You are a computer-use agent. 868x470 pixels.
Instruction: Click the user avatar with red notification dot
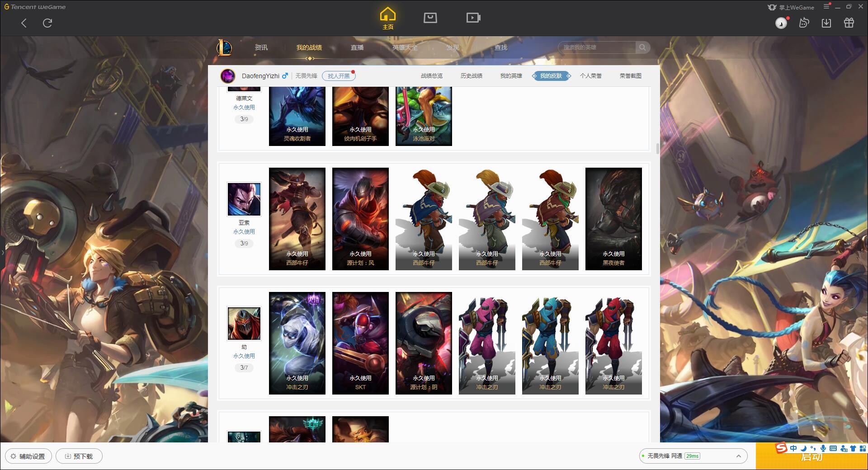pyautogui.click(x=781, y=23)
